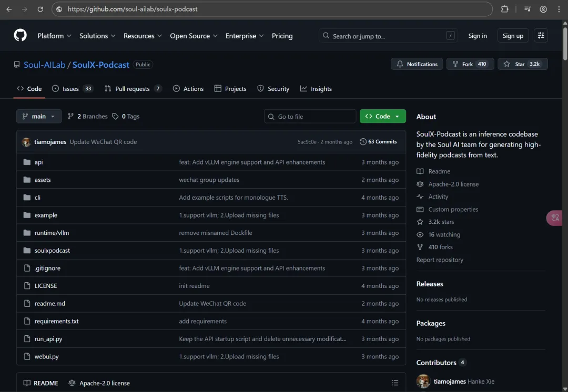568x392 pixels.
Task: Switch to the Issues tab
Action: (x=73, y=89)
